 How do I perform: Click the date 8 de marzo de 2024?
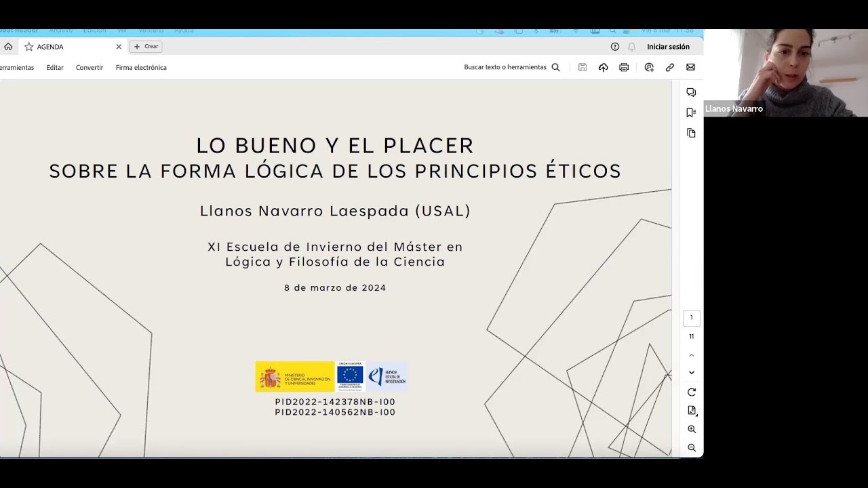tap(335, 287)
